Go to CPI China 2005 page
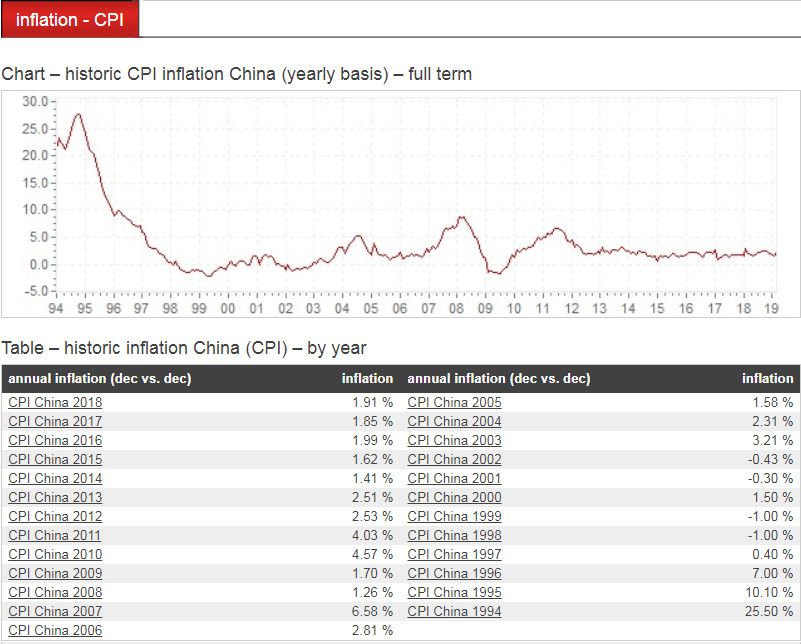 pos(455,402)
